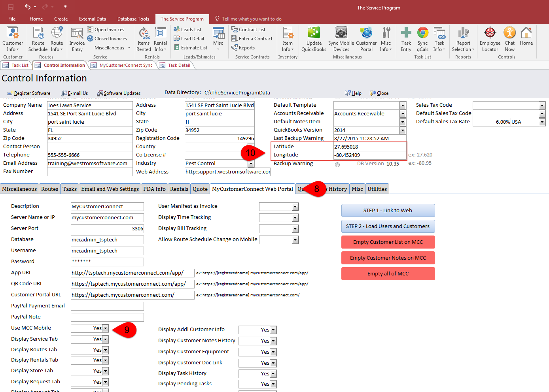
Task: Switch to External Data ribbon tab
Action: pyautogui.click(x=92, y=19)
